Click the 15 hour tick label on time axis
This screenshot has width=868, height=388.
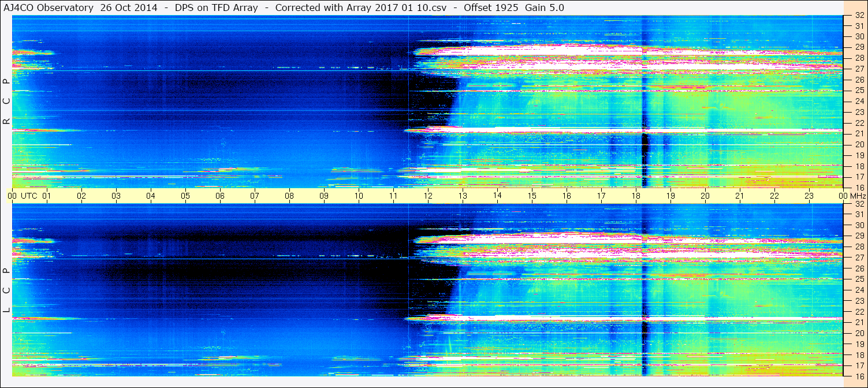tap(532, 196)
